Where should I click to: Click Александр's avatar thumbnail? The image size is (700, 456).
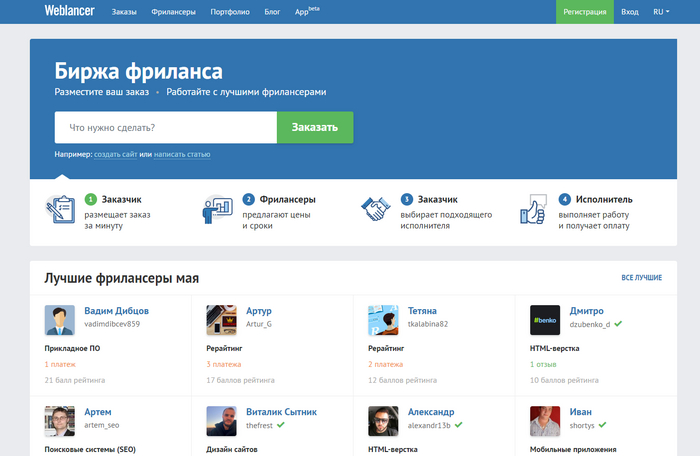coord(383,421)
